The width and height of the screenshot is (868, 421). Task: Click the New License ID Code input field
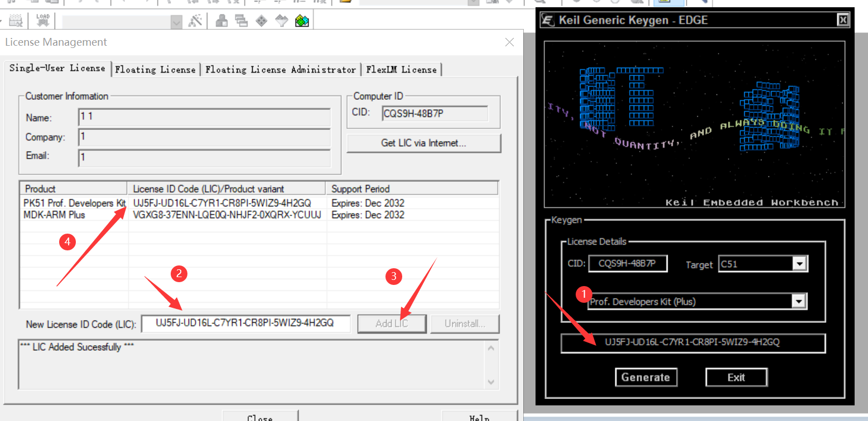pyautogui.click(x=246, y=323)
